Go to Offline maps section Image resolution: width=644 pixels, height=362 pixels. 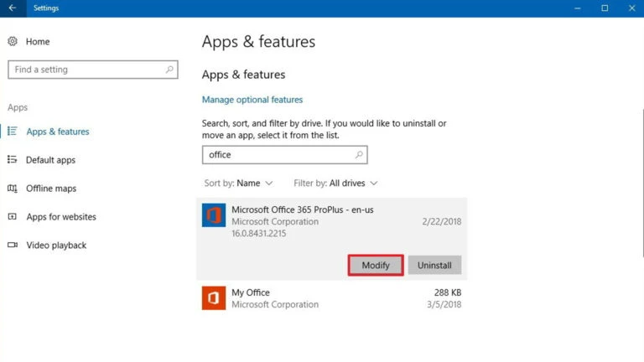tap(51, 189)
